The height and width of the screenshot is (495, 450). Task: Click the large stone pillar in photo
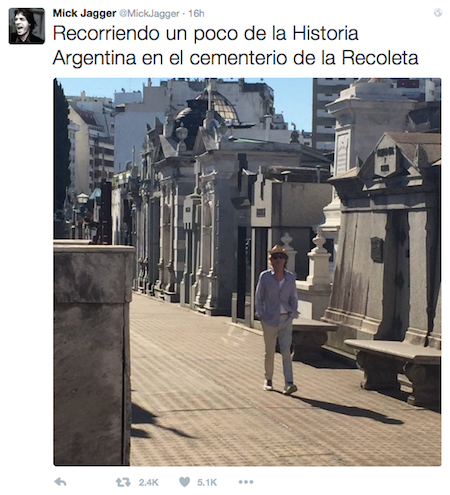tap(93, 353)
